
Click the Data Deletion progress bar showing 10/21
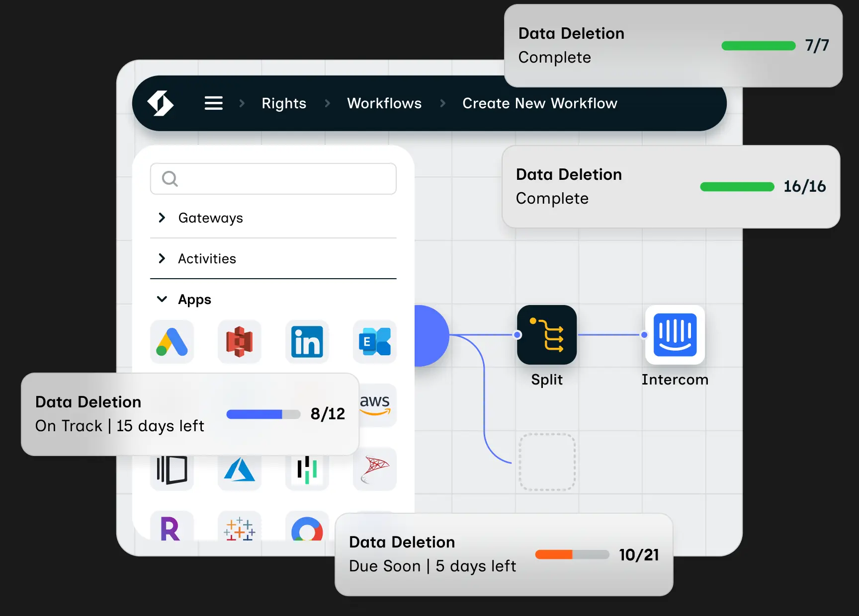click(x=572, y=555)
